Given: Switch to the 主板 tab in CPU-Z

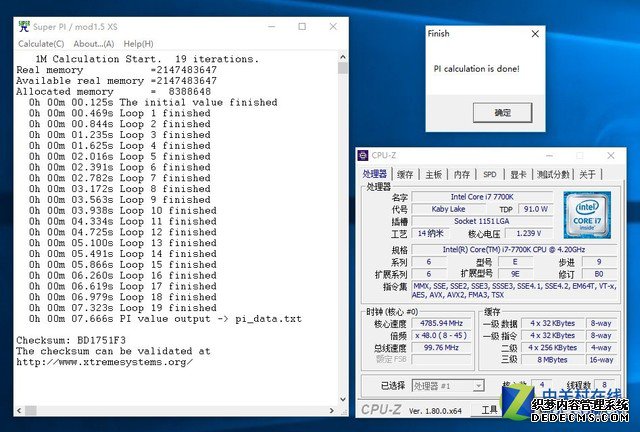Looking at the screenshot, I should tap(433, 174).
